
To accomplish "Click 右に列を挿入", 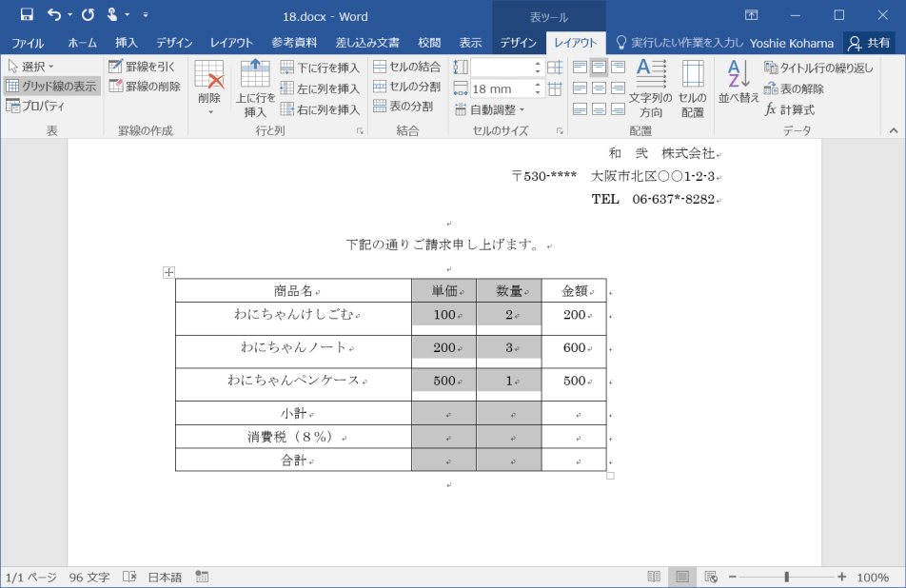I will (x=320, y=109).
